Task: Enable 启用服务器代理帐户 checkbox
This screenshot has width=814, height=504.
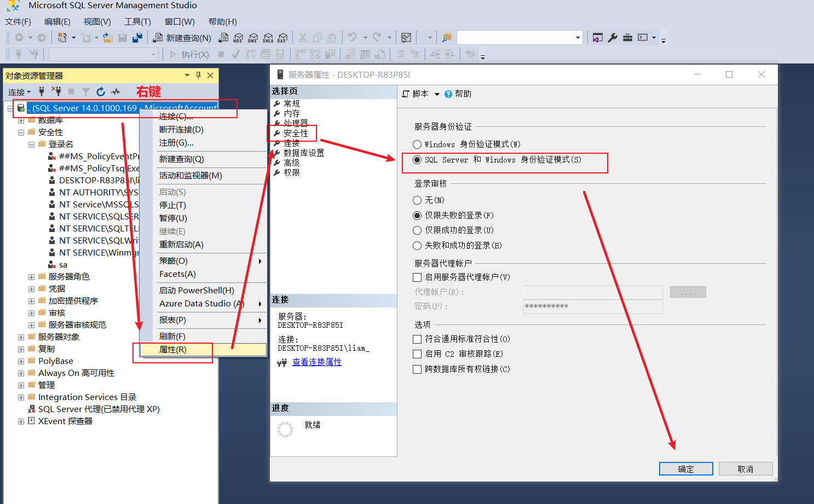Action: [x=417, y=277]
